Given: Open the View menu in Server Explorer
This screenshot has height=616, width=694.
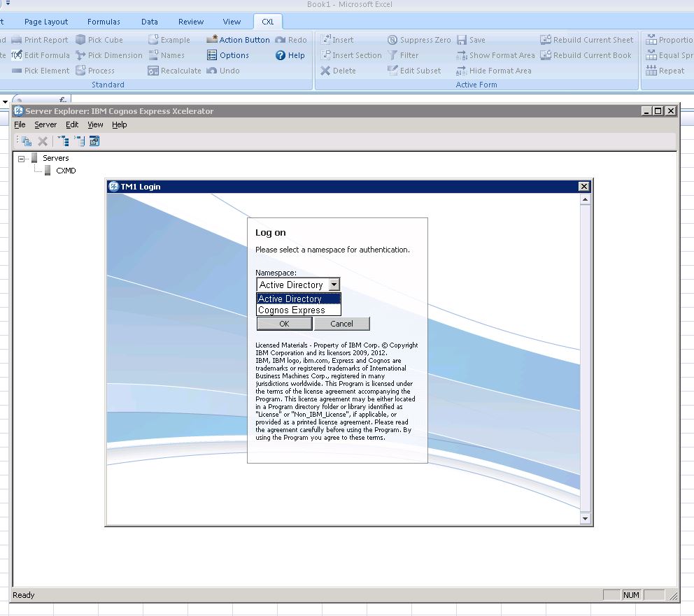Looking at the screenshot, I should [95, 124].
